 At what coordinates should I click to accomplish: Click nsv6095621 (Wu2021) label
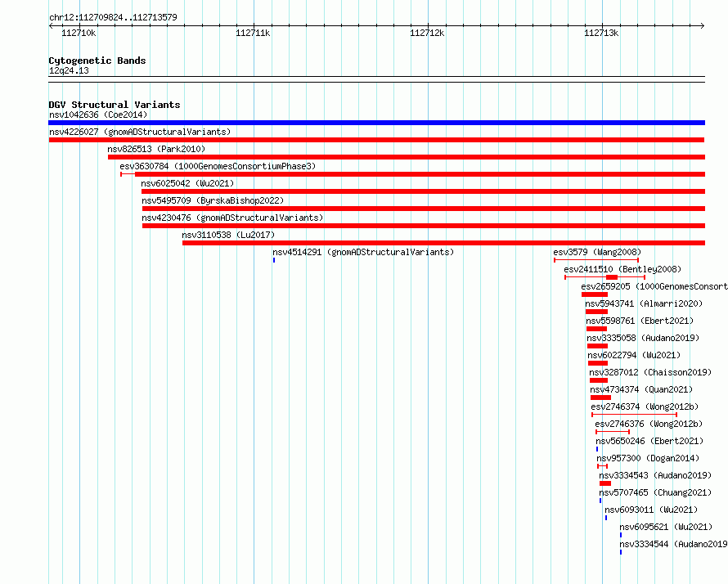(x=666, y=527)
